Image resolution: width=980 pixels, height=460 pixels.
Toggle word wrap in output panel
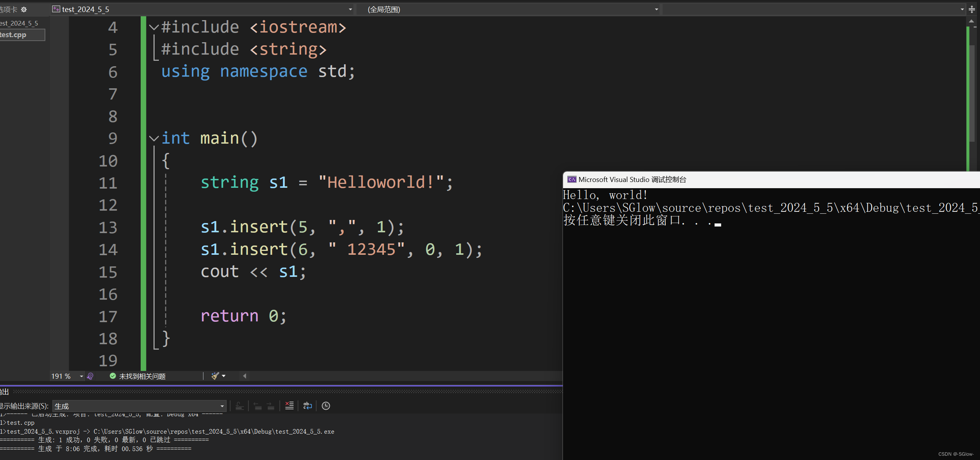(x=307, y=405)
